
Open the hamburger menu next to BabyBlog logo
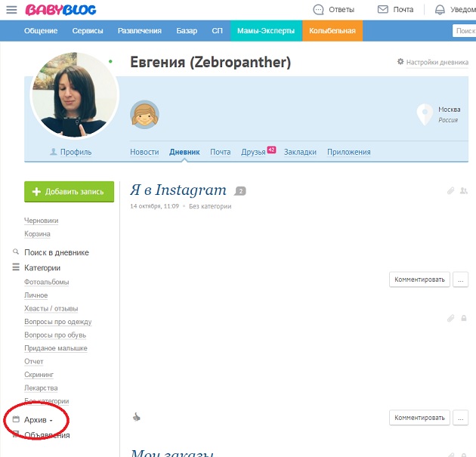click(11, 10)
